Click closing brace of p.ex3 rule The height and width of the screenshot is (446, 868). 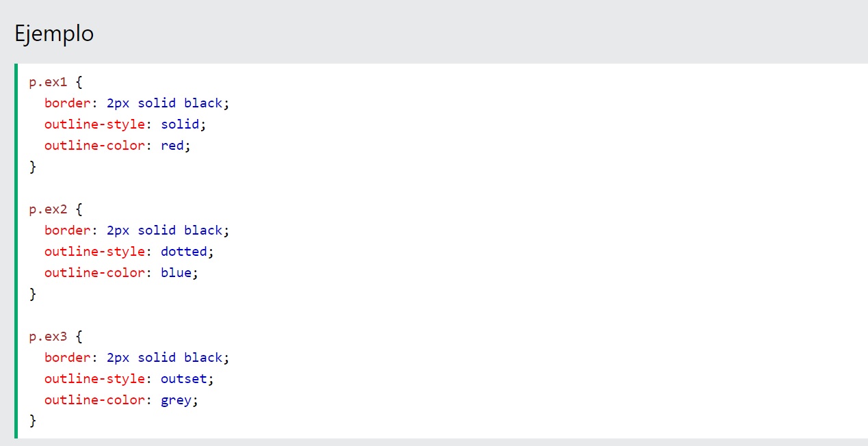(x=32, y=421)
